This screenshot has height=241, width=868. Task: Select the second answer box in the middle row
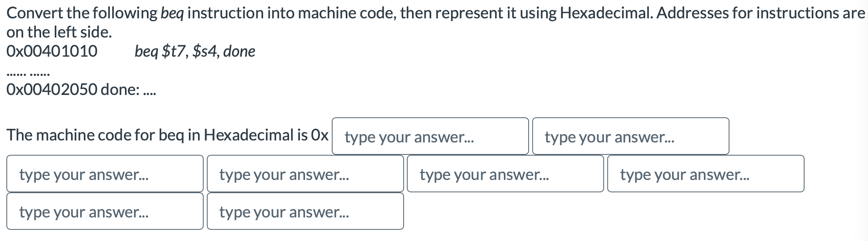[305, 173]
